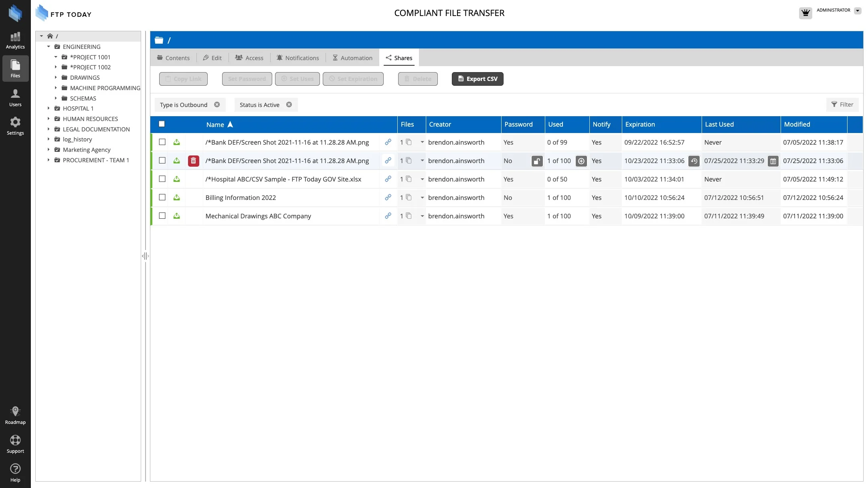
Task: Remove the Type is Outbound filter
Action: [x=217, y=105]
